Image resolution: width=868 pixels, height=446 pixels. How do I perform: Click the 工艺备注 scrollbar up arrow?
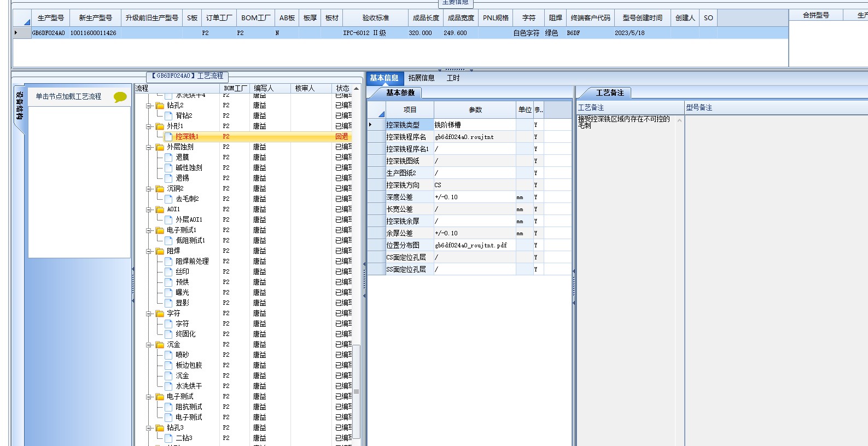[x=680, y=120]
